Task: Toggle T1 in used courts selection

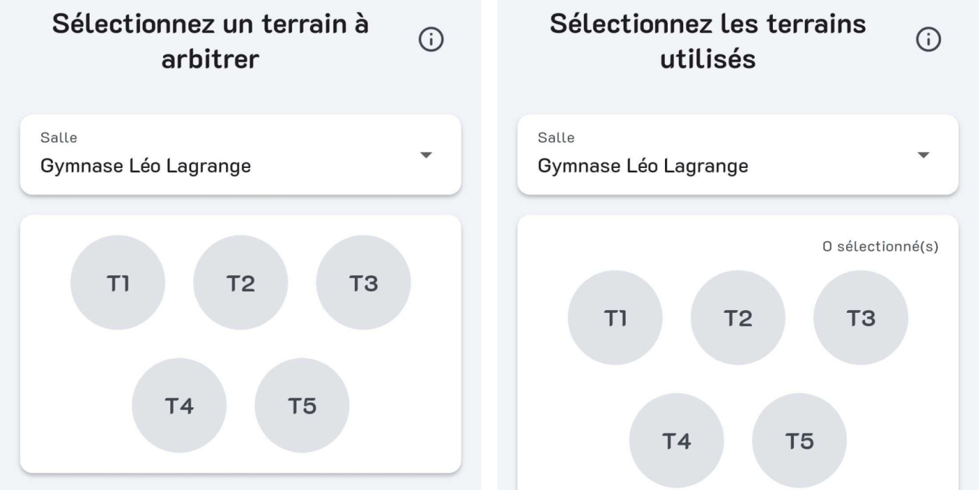Action: pos(615,318)
